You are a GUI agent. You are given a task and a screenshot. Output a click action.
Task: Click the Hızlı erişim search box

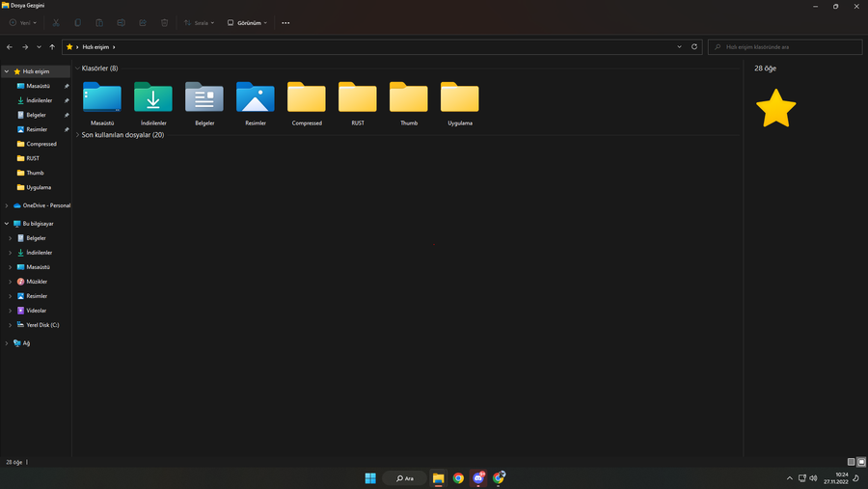click(785, 47)
